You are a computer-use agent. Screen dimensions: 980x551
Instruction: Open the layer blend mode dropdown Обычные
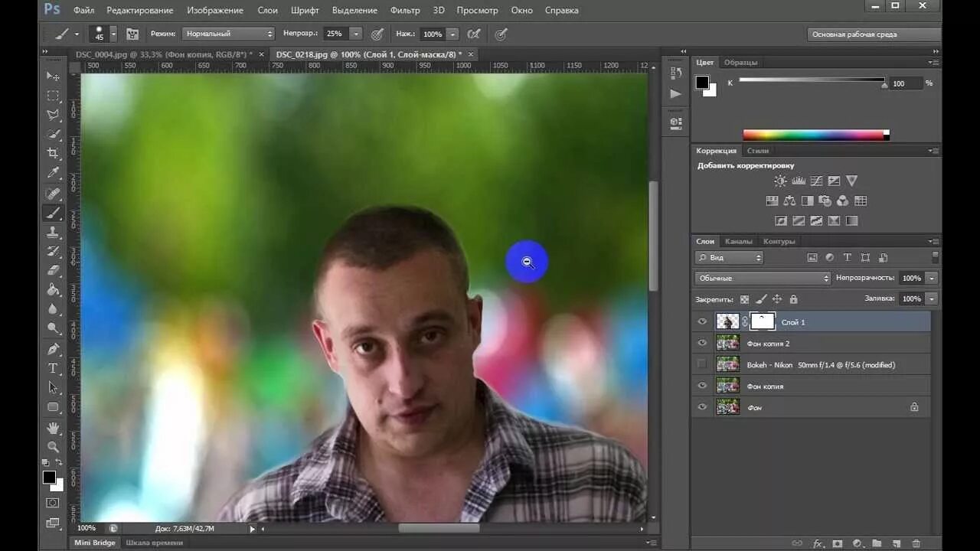point(763,279)
